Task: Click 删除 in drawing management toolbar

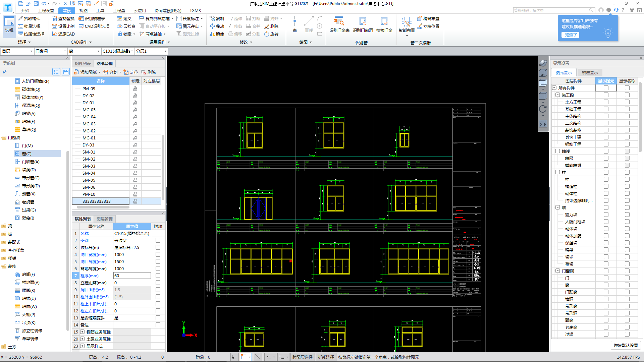Action: (x=148, y=72)
